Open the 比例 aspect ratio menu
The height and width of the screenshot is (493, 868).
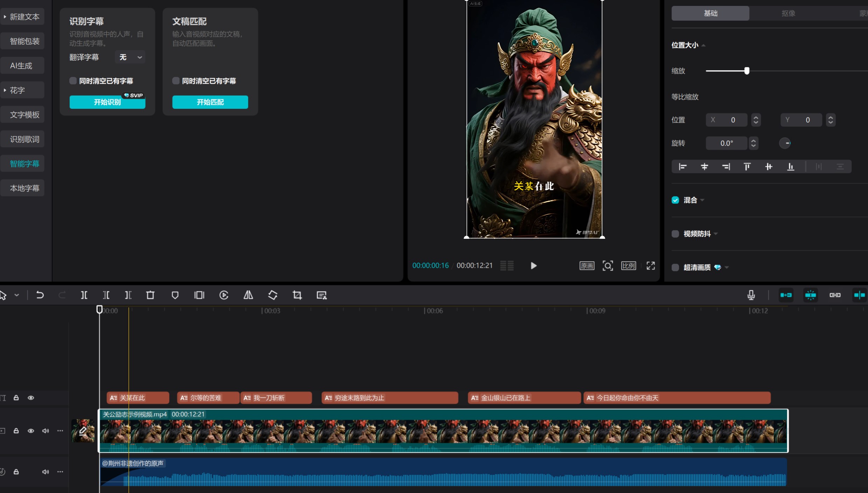click(x=629, y=266)
